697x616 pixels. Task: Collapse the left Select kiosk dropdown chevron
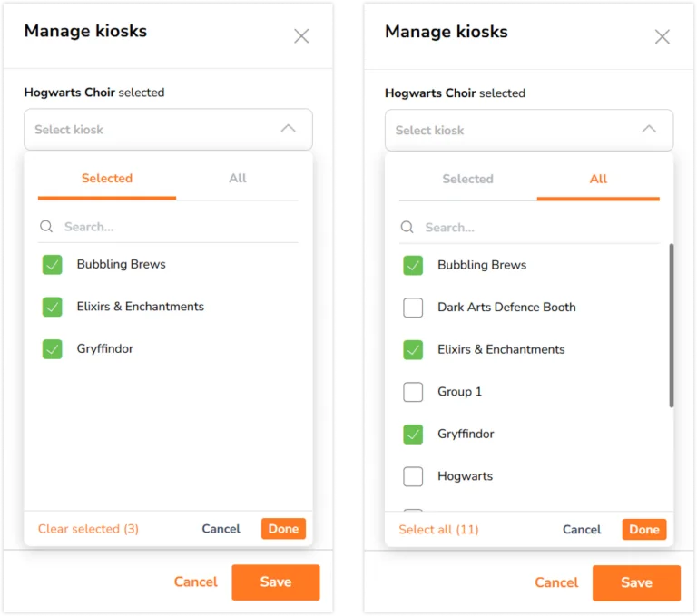(288, 129)
